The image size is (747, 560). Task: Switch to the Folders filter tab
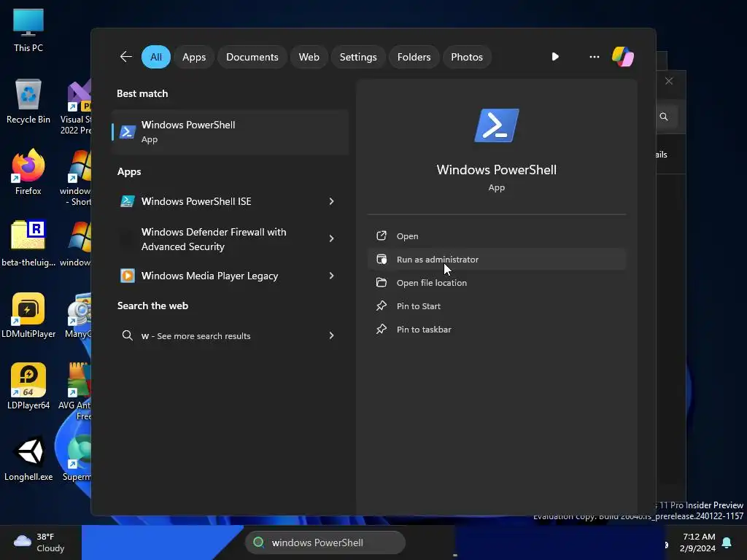point(414,57)
